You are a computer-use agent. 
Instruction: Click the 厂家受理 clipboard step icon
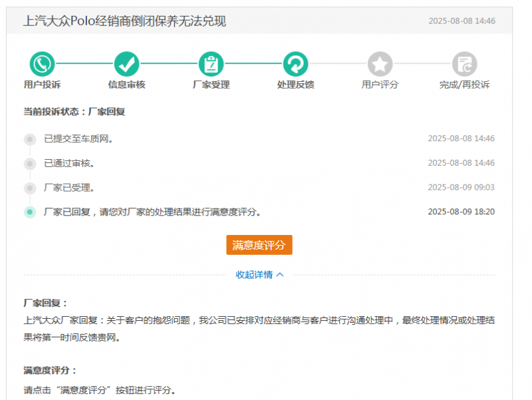211,64
